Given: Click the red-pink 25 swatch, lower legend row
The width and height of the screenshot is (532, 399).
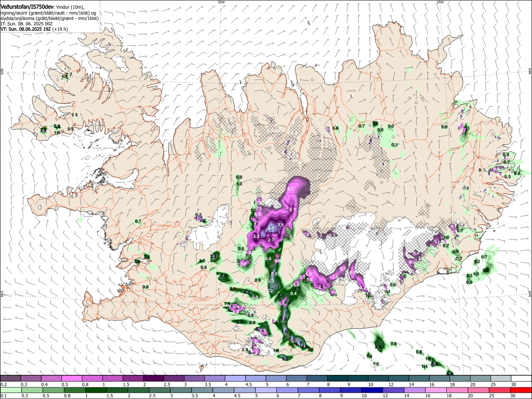Looking at the screenshot, I should pos(500,390).
